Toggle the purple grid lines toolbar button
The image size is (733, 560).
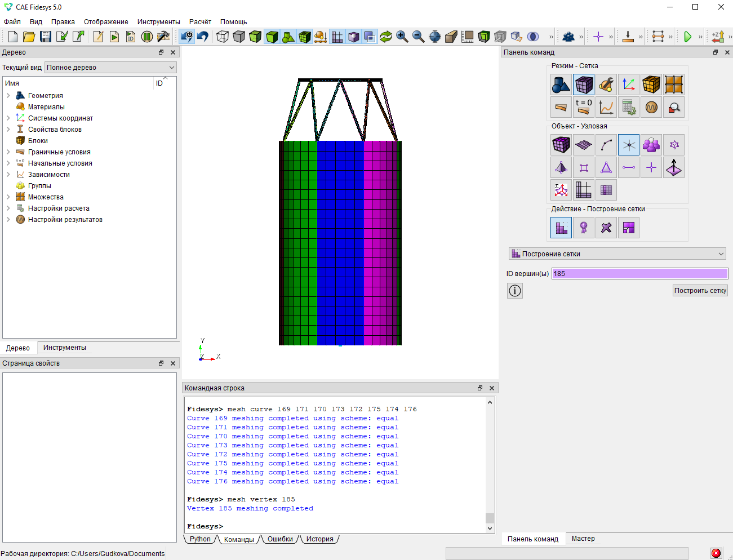tap(337, 37)
